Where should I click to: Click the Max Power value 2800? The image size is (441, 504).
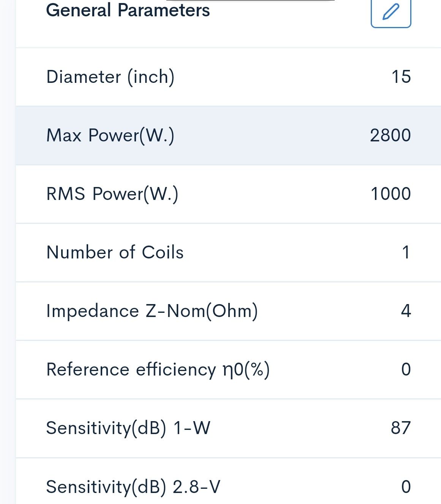tap(390, 135)
